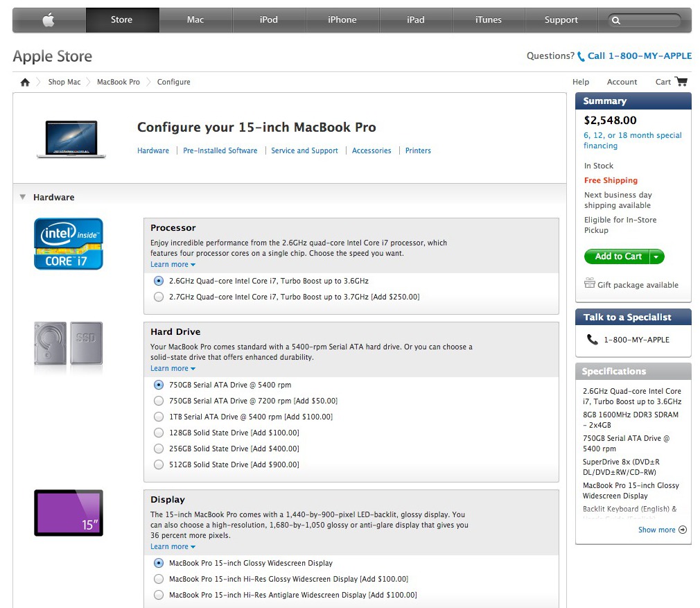Click the Free Shipping text
Image resolution: width=700 pixels, height=608 pixels.
(x=611, y=180)
